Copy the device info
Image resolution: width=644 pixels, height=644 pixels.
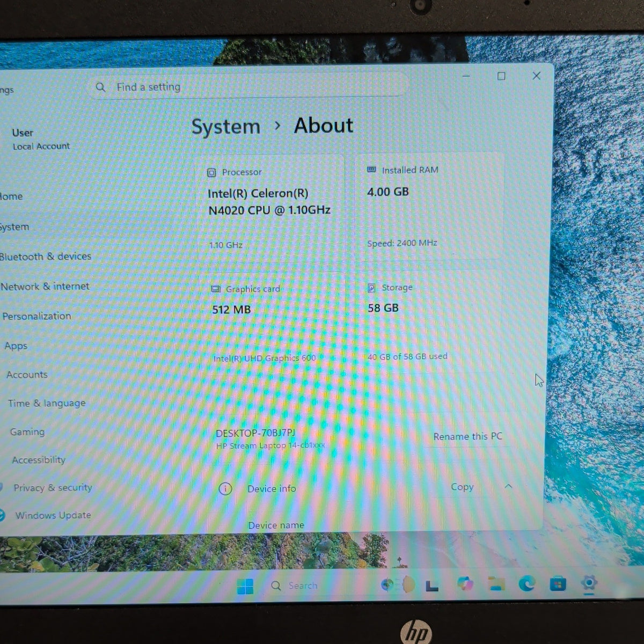[x=462, y=487]
